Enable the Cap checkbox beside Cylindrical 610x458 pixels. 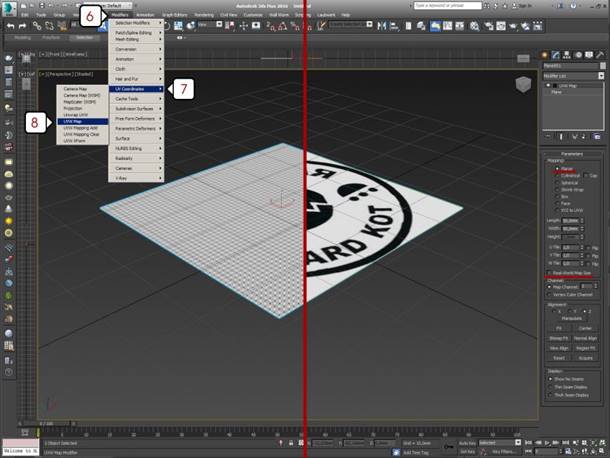point(586,176)
